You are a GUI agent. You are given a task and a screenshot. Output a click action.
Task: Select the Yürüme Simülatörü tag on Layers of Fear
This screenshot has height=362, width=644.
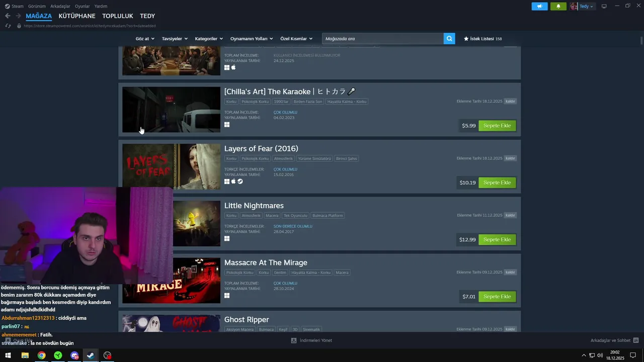coord(314,158)
